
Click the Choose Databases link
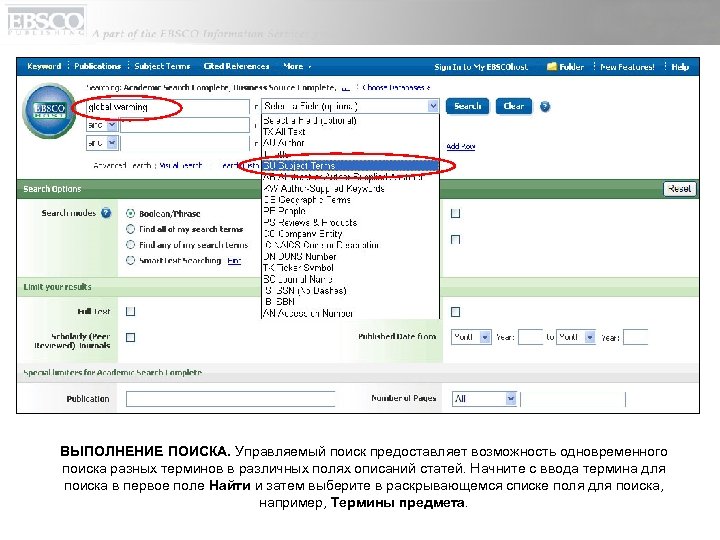(396, 87)
